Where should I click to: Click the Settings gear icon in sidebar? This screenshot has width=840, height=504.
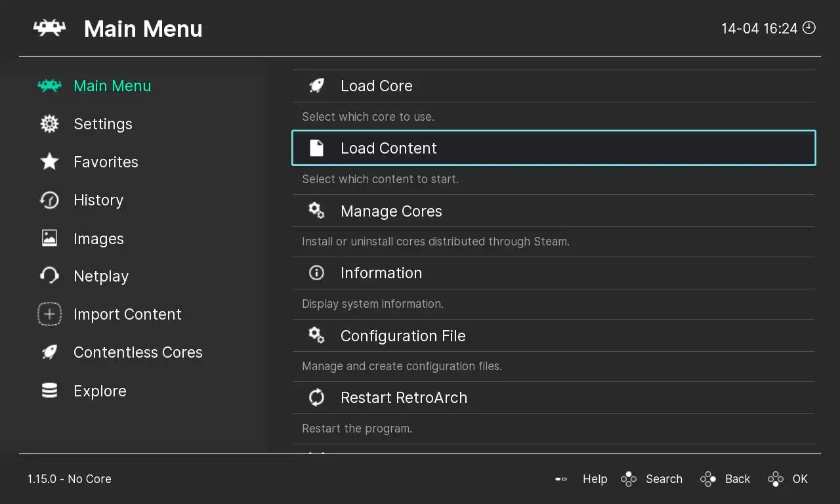click(50, 124)
